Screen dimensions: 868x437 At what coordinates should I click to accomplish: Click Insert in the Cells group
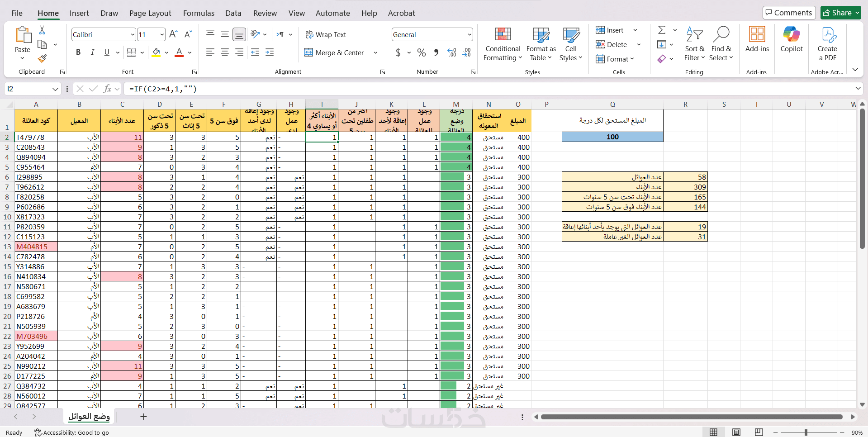[x=610, y=30]
